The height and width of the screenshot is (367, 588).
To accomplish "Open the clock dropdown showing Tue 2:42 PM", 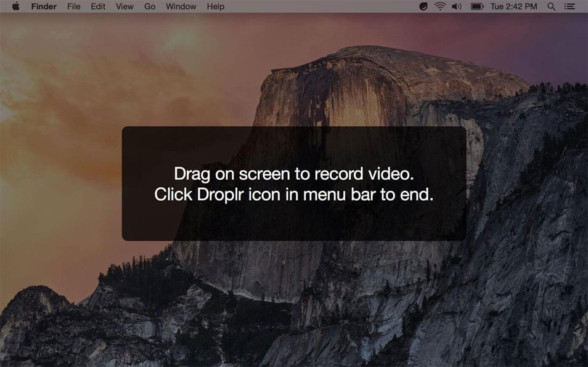I will (513, 6).
